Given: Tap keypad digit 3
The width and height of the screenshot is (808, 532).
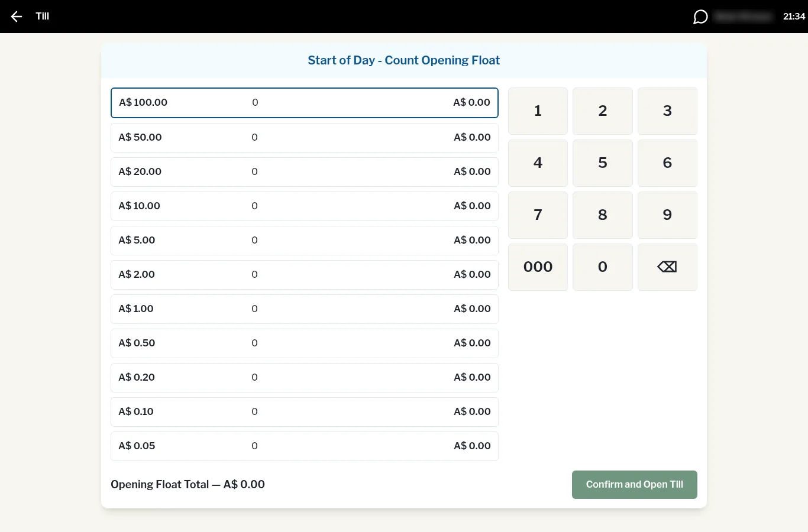Looking at the screenshot, I should (x=667, y=111).
